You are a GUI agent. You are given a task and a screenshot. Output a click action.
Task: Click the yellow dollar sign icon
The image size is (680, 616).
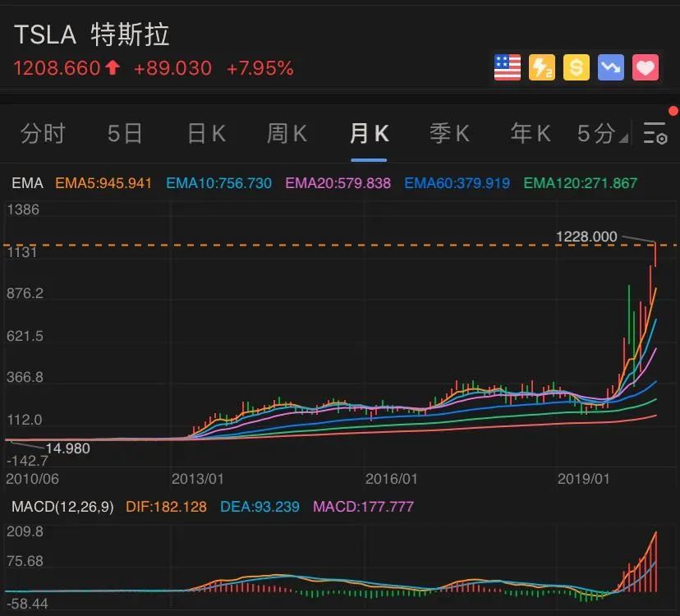click(x=577, y=67)
